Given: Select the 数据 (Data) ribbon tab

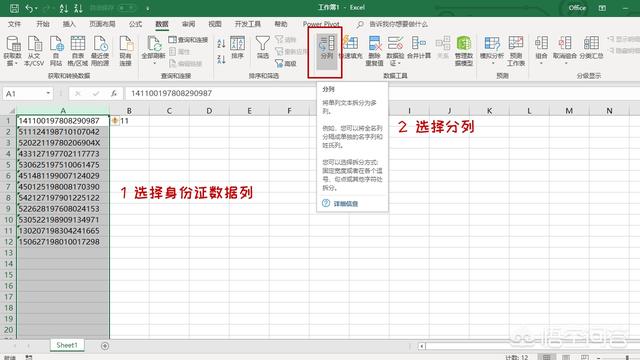Looking at the screenshot, I should pos(162,24).
